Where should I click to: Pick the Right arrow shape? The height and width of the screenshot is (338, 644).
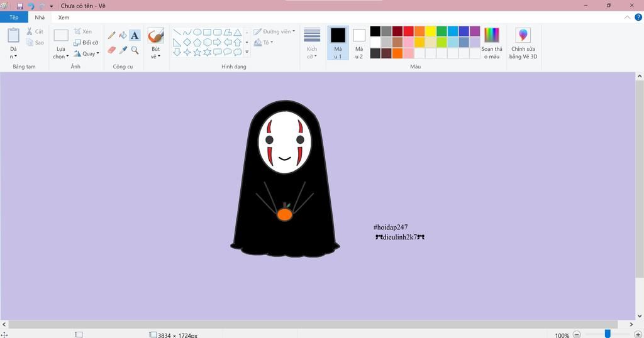point(217,42)
